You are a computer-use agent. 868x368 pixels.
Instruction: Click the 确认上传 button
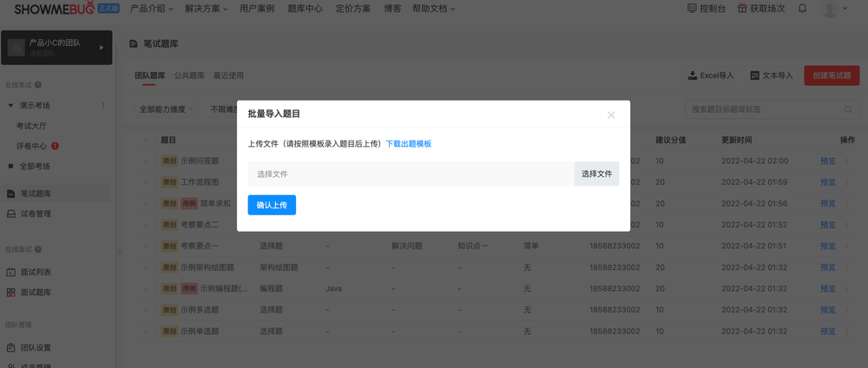(272, 205)
